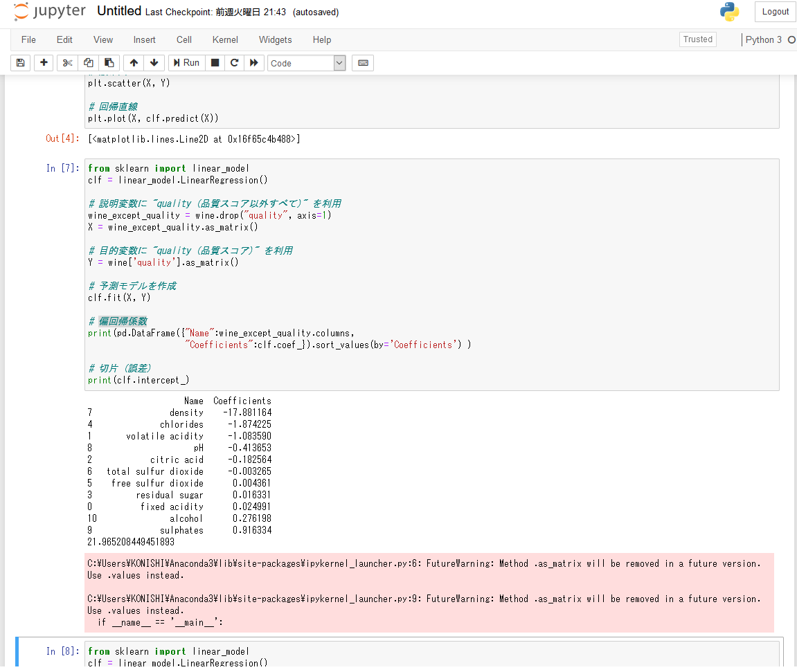Open the command palette keyboard icon
This screenshot has height=672, width=797.
(363, 63)
